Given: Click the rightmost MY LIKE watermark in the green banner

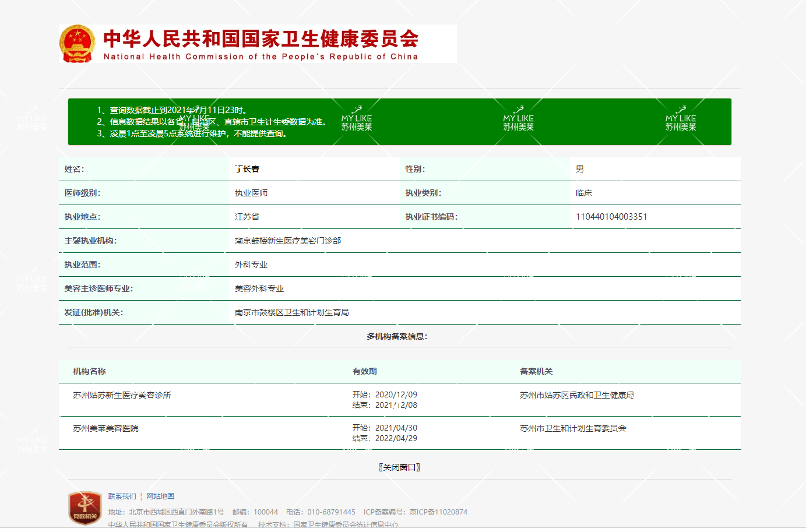Looking at the screenshot, I should click(681, 119).
